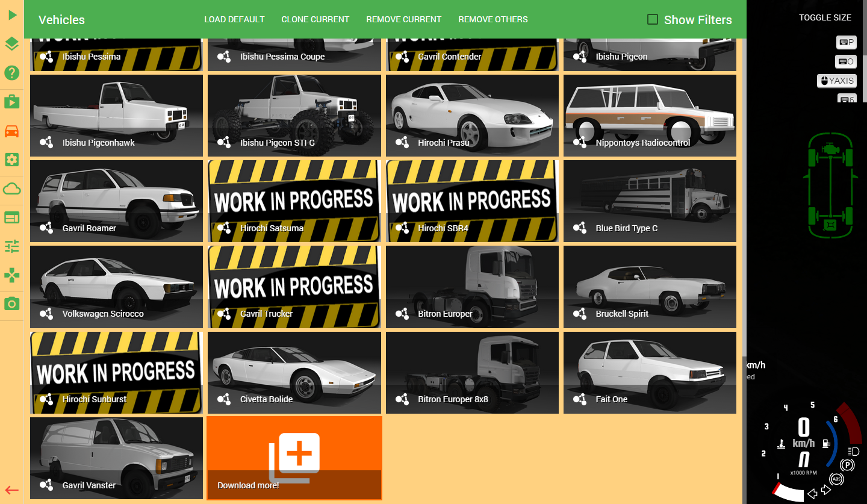Select the Bitron Europer truck thumbnail
867x504 pixels.
(x=473, y=287)
